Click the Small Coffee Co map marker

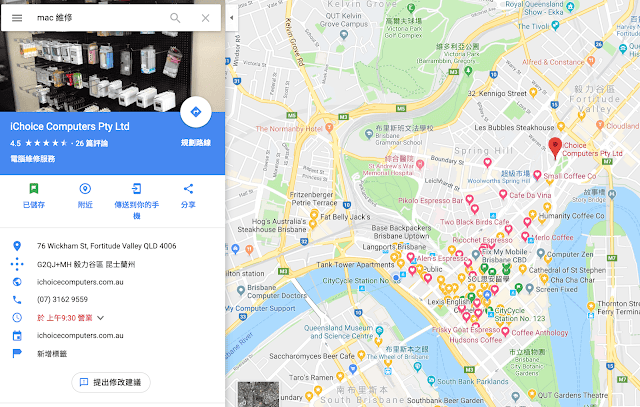click(537, 175)
